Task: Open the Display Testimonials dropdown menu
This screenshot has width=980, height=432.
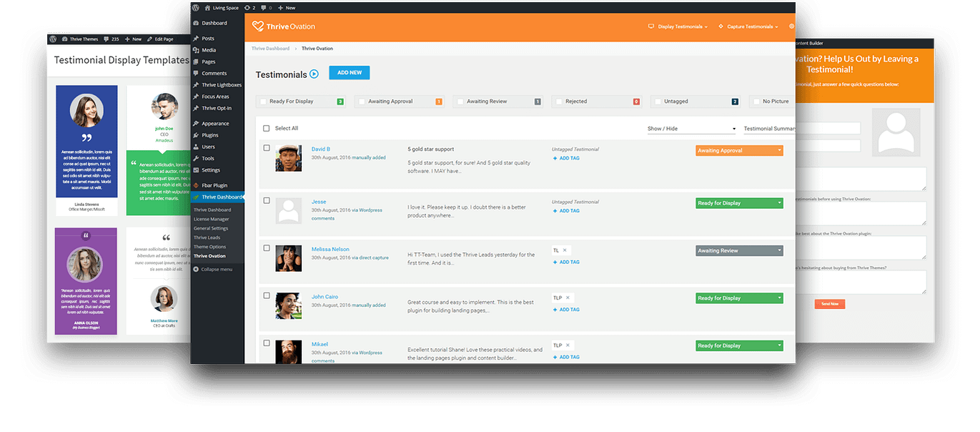Action: (x=678, y=26)
